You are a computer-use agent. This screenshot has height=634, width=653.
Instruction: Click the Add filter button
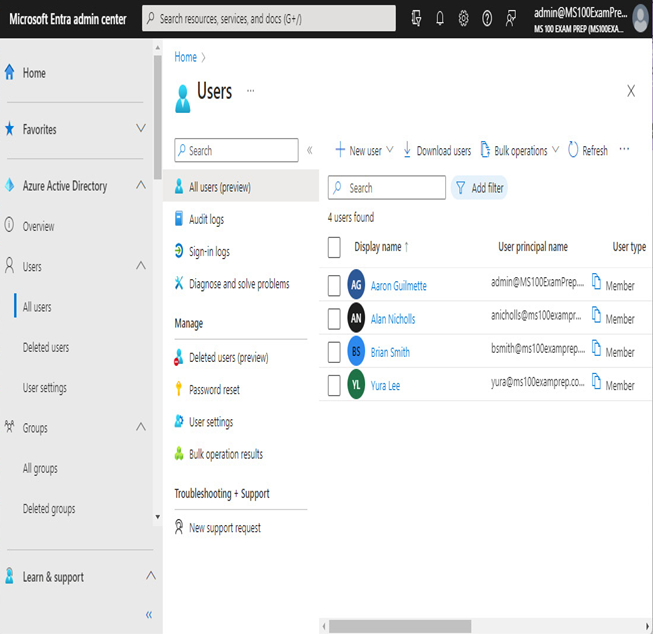point(479,187)
